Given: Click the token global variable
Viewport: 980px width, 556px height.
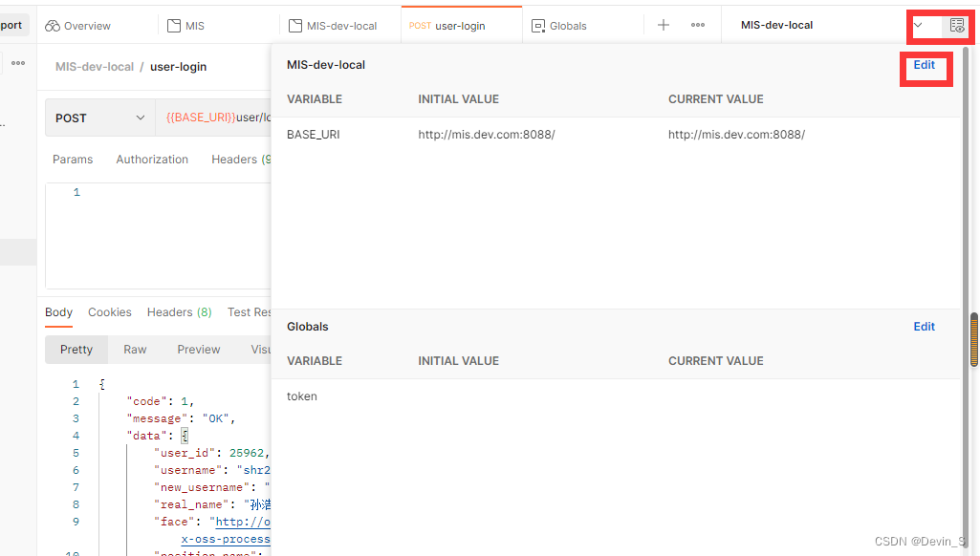Looking at the screenshot, I should click(x=302, y=396).
